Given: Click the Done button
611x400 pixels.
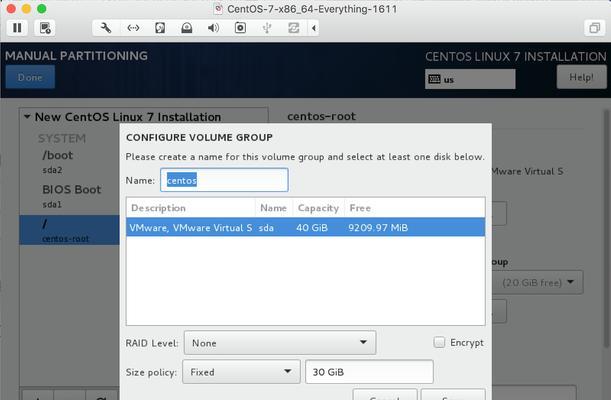Looking at the screenshot, I should coord(30,77).
